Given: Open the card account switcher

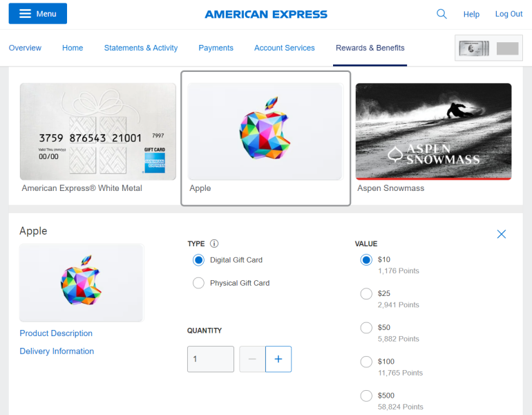Looking at the screenshot, I should pyautogui.click(x=488, y=48).
